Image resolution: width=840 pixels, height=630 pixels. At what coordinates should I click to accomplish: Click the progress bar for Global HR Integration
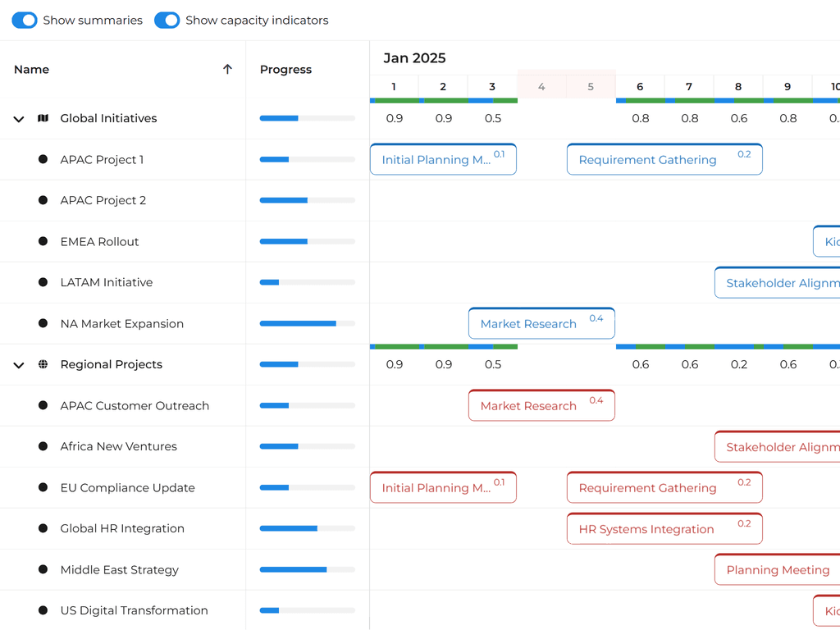[308, 529]
